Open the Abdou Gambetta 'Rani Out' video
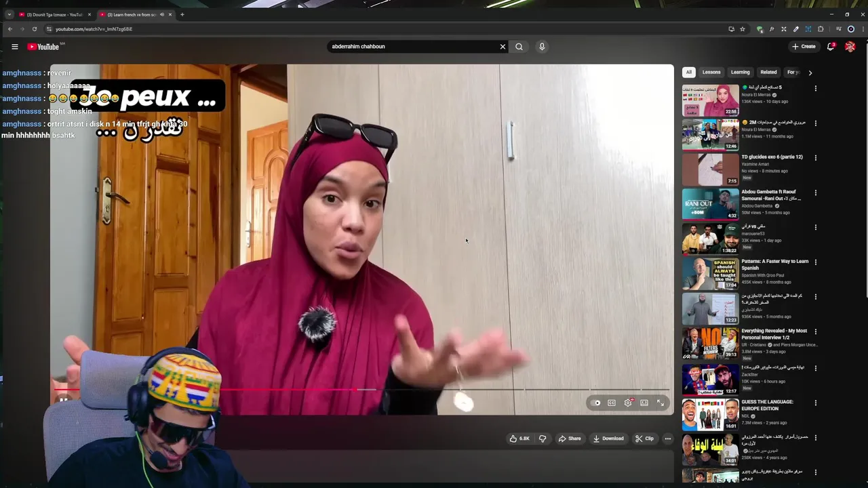This screenshot has height=488, width=868. (710, 204)
